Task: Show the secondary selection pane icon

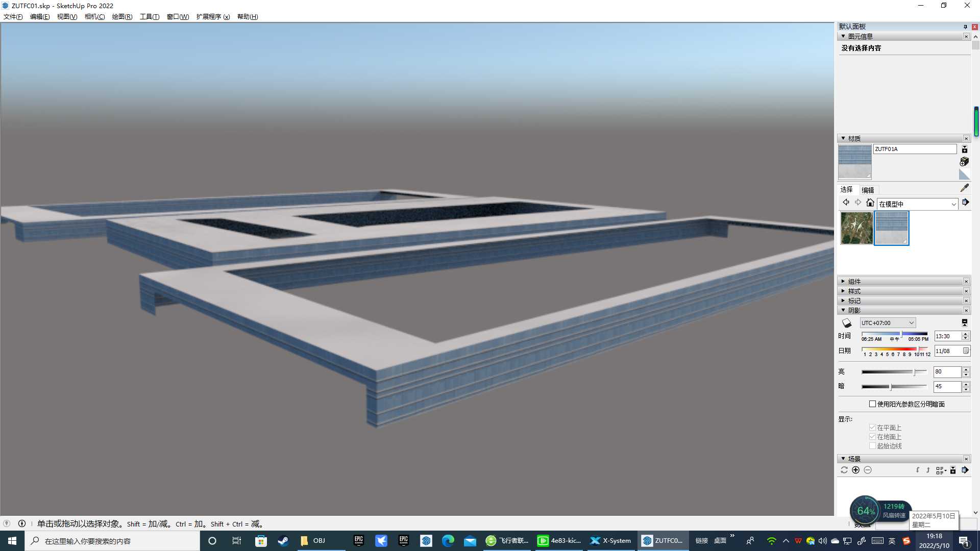Action: 964,149
